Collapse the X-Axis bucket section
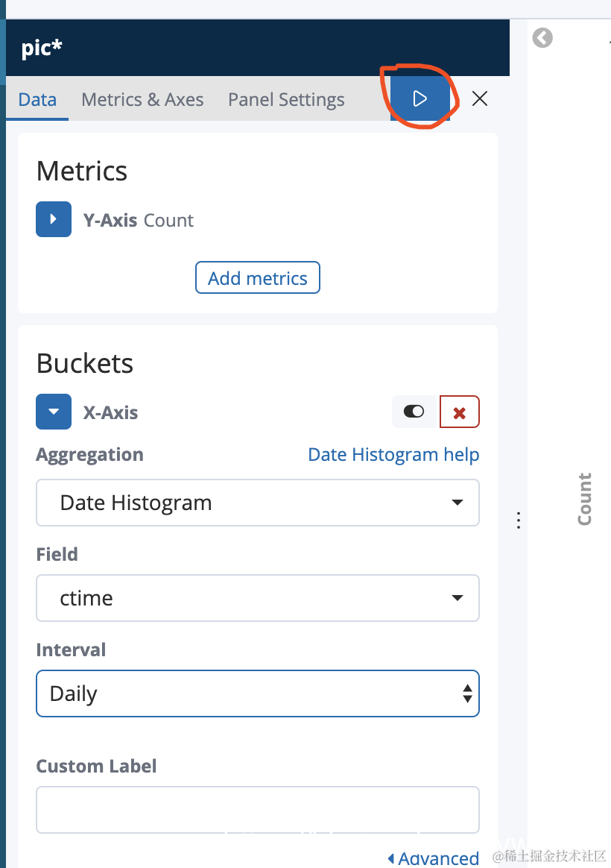This screenshot has width=611, height=868. tap(54, 412)
